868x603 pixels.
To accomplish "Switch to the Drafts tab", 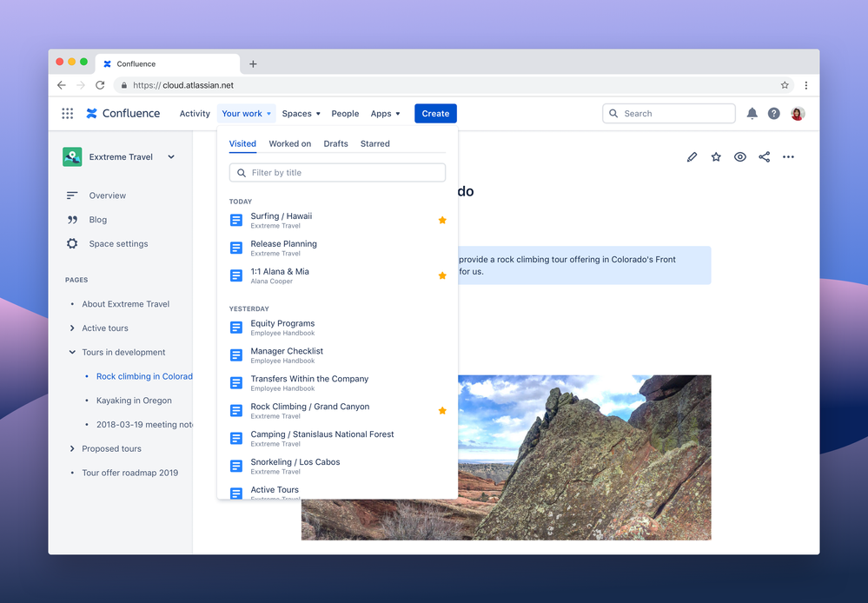I will point(336,143).
